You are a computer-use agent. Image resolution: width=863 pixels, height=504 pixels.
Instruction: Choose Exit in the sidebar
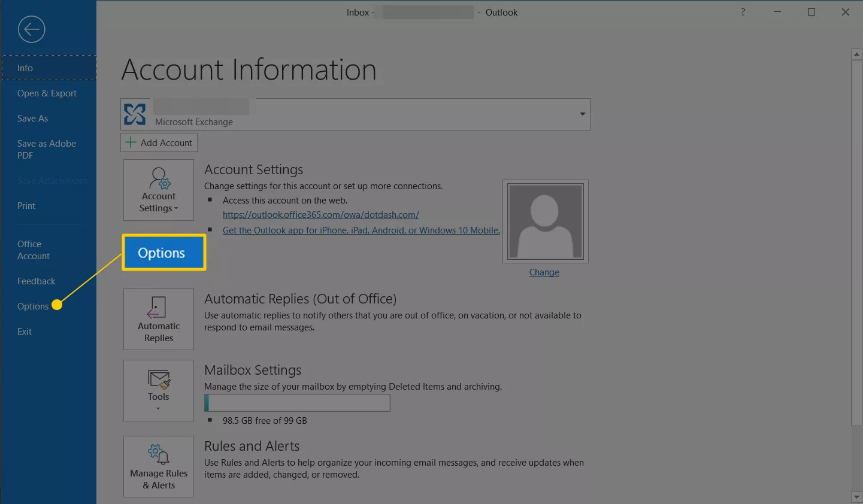point(25,331)
